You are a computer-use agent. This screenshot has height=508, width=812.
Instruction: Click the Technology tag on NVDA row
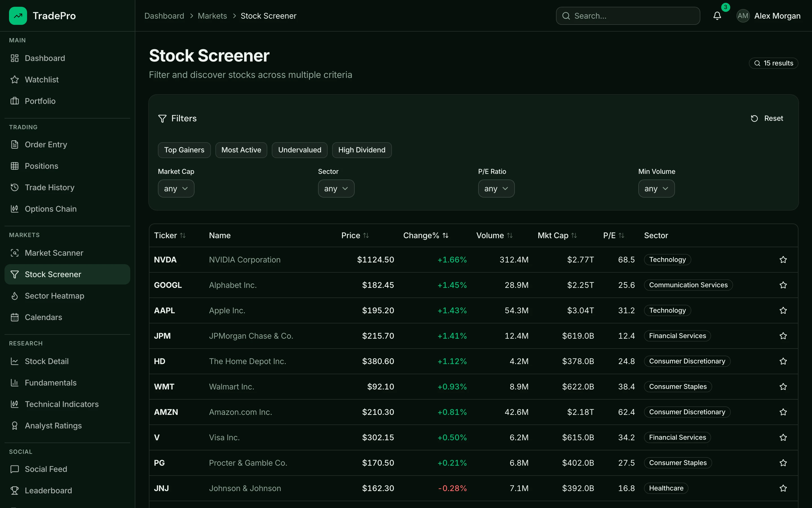[667, 260]
